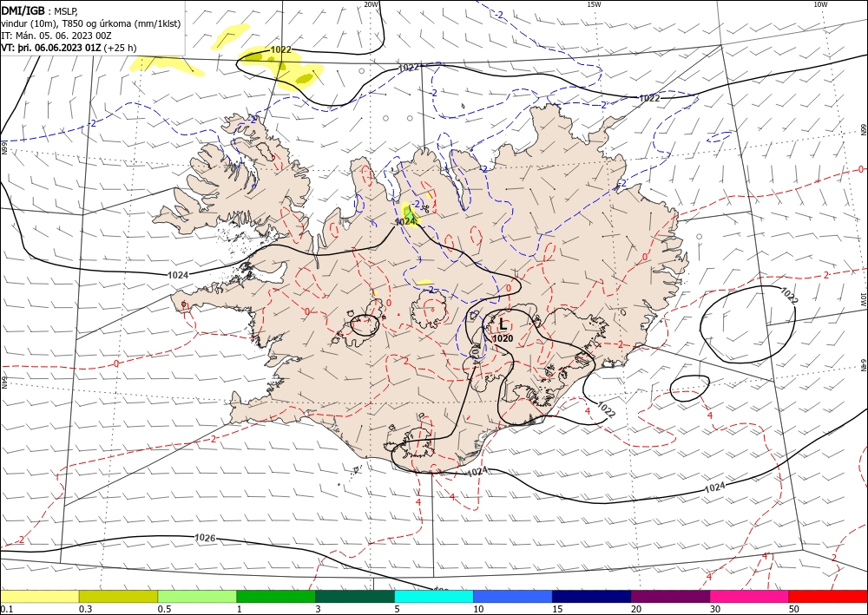Click the 1020 pressure value under the L
868x615 pixels.
pyautogui.click(x=503, y=338)
